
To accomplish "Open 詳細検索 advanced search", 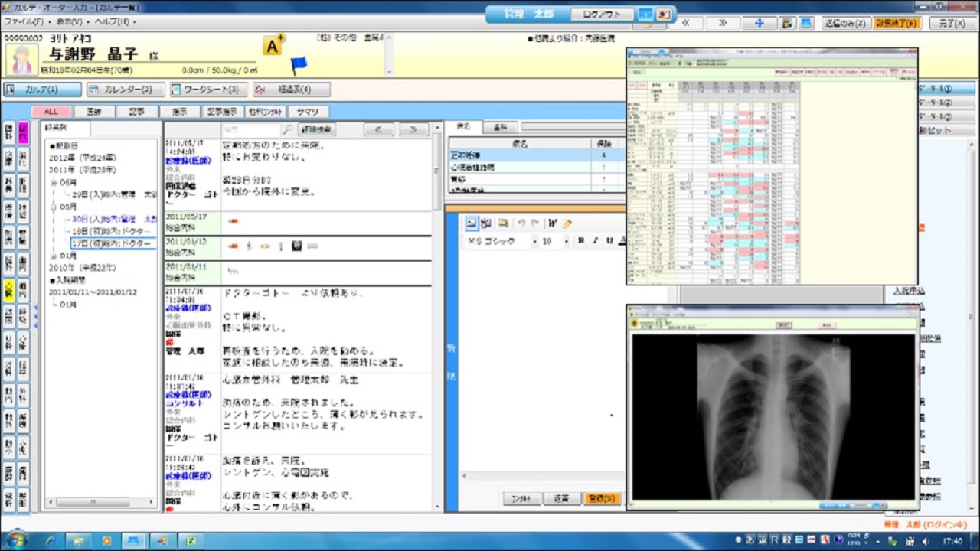I will [x=316, y=130].
